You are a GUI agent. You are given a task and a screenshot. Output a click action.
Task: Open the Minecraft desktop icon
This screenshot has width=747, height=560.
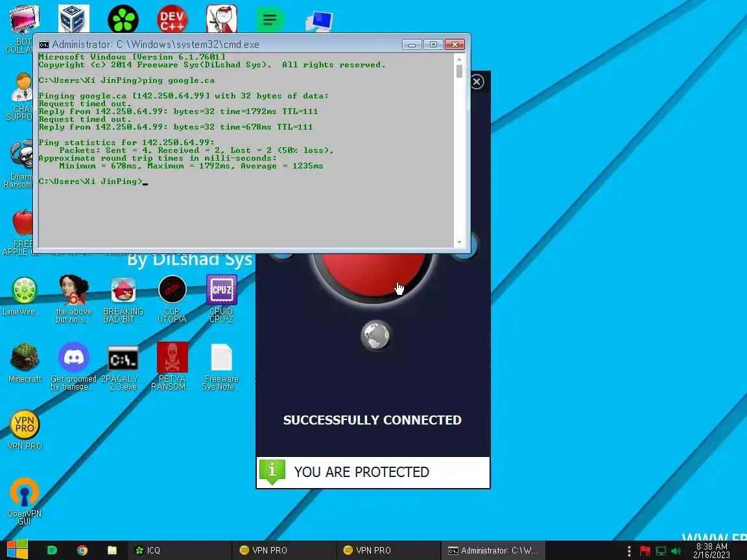pos(25,363)
